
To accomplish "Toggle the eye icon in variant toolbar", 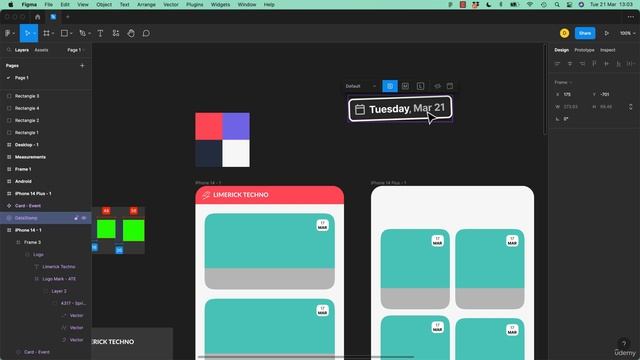I will coord(438,86).
